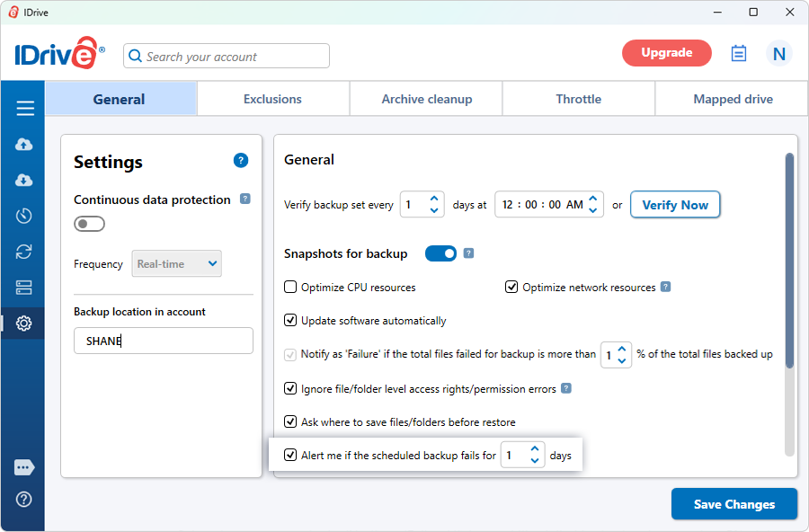Switch to the Archive cleanup tab
809x532 pixels.
pos(426,99)
